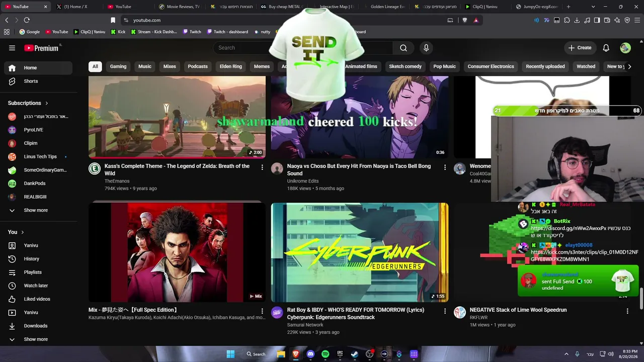
Task: Start a search with the magnifier button
Action: 404,48
